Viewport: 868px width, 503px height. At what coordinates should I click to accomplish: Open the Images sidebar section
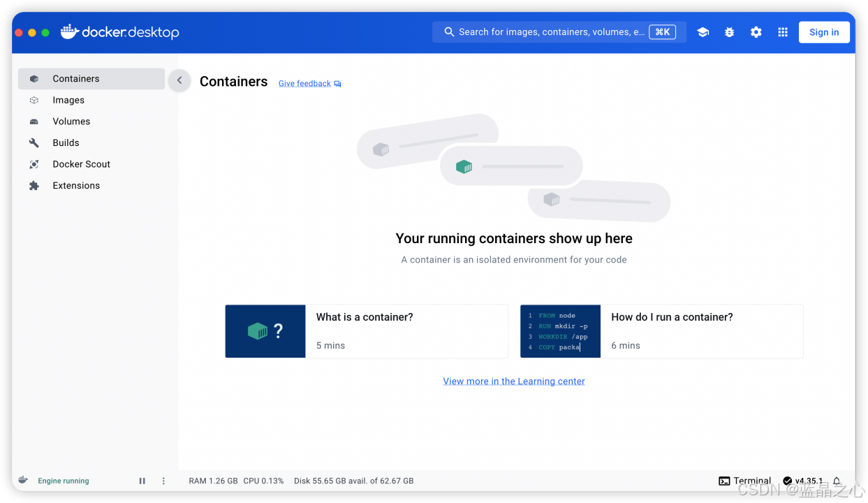coord(91,100)
